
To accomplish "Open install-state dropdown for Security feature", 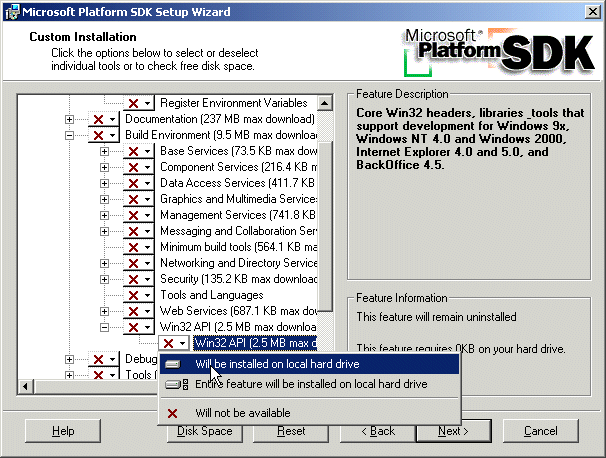I will click(139, 279).
